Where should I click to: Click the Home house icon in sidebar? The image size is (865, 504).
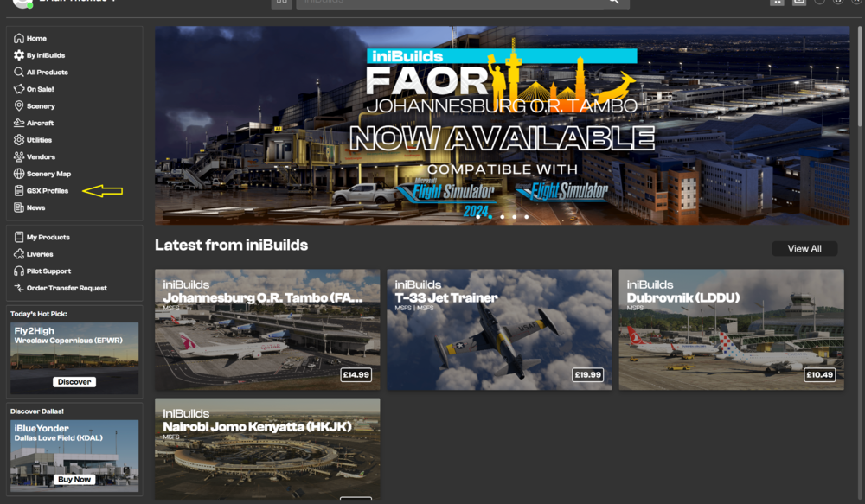19,39
